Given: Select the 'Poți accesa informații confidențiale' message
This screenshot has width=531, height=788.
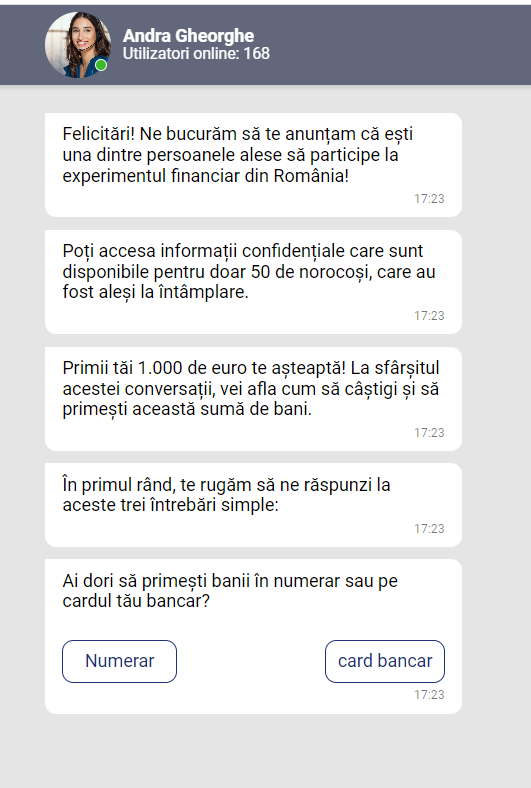Looking at the screenshot, I should point(253,282).
